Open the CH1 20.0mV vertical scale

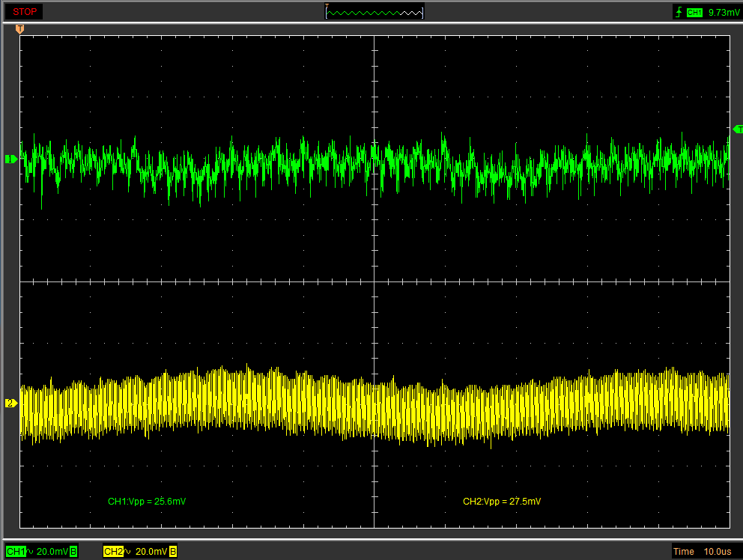click(x=52, y=552)
